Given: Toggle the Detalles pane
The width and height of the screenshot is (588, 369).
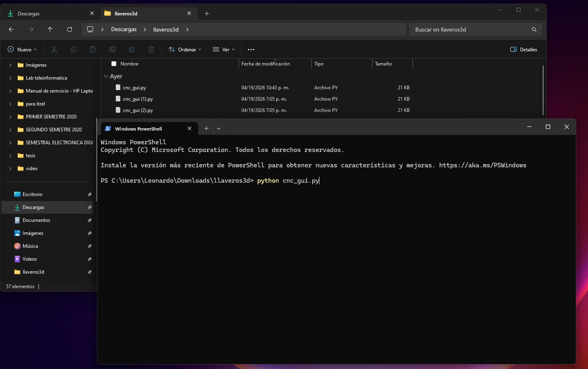Looking at the screenshot, I should click(524, 49).
